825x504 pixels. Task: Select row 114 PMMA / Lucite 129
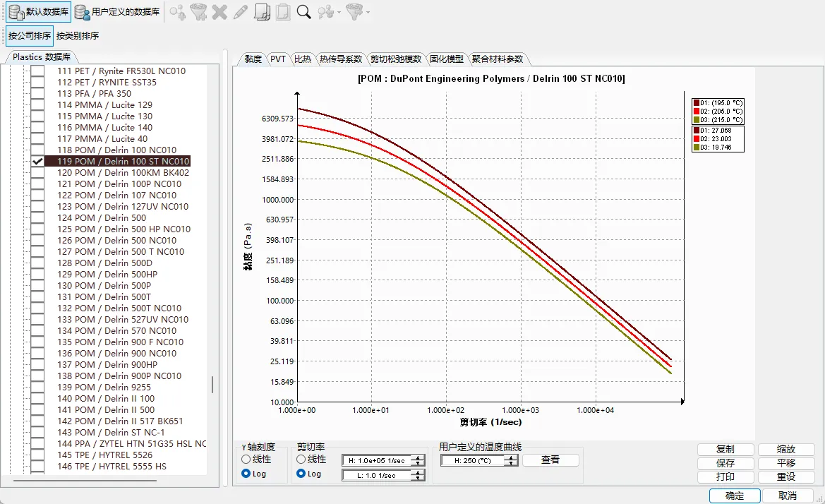pyautogui.click(x=104, y=104)
